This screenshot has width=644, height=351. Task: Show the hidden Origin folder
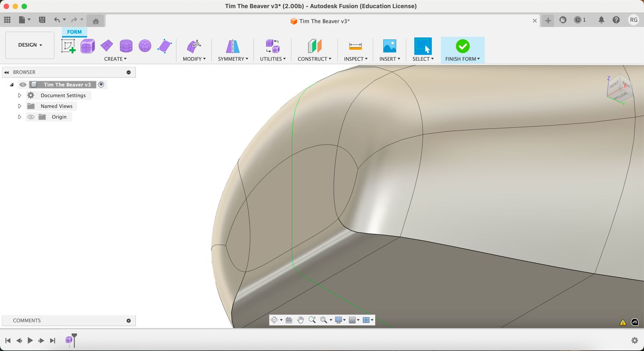click(x=31, y=117)
